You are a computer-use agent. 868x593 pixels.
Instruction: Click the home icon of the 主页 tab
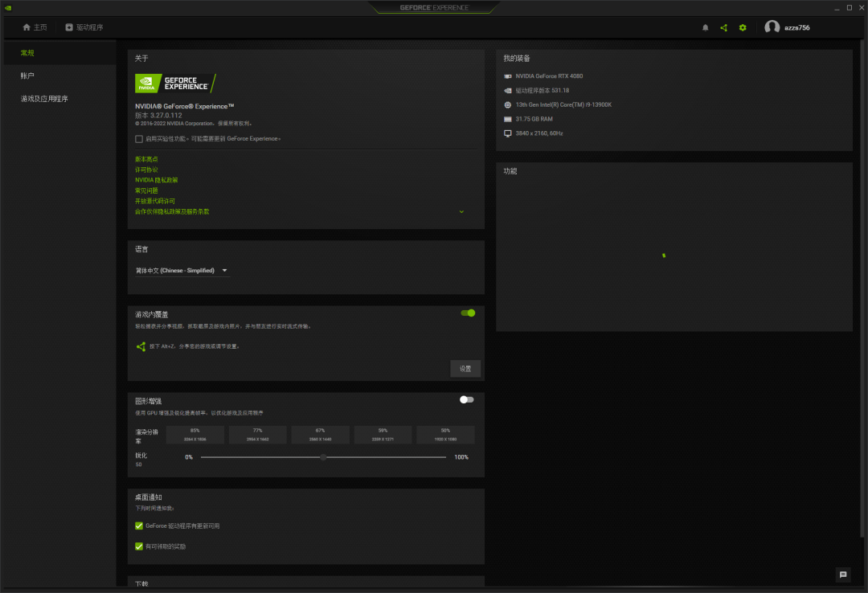click(26, 27)
